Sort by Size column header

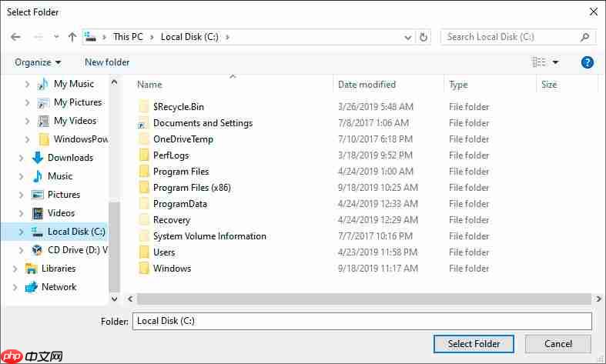point(549,85)
